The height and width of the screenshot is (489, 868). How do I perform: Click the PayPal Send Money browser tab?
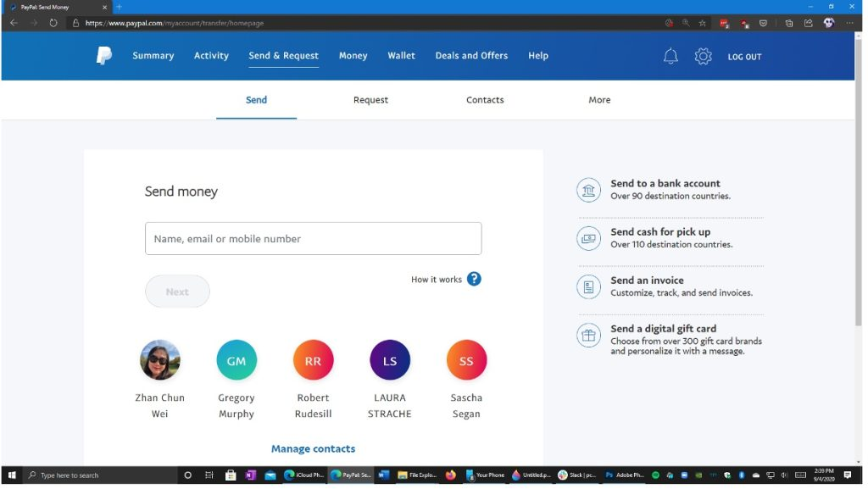58,7
